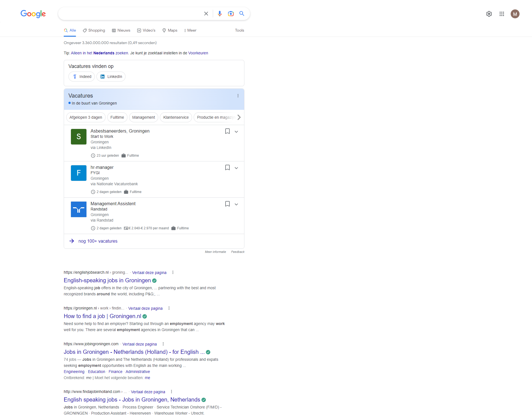Switch to the Nieuws tab

click(x=121, y=30)
